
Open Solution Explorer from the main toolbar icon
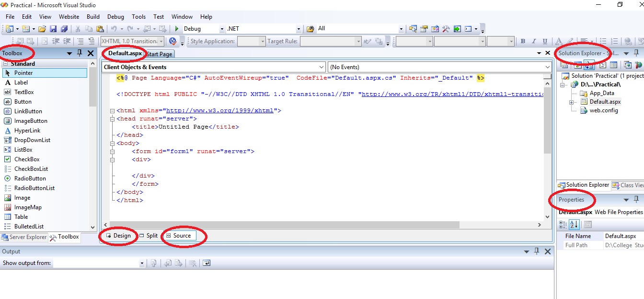[x=413, y=29]
